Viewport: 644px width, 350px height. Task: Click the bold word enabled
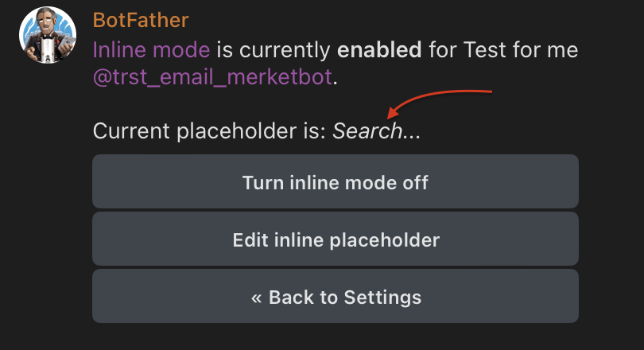pos(379,50)
